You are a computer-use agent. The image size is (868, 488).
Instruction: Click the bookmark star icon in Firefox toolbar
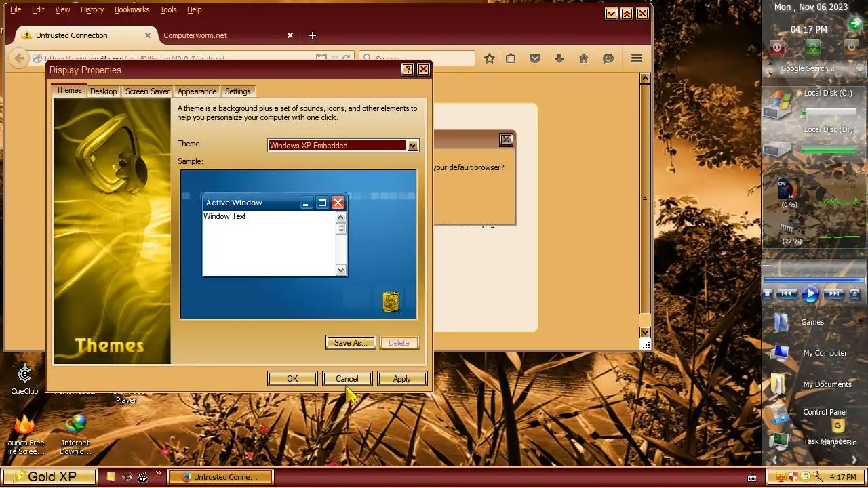[490, 59]
